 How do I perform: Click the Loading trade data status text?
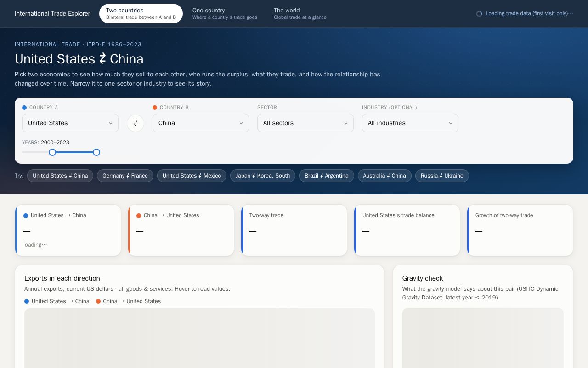[x=529, y=14]
